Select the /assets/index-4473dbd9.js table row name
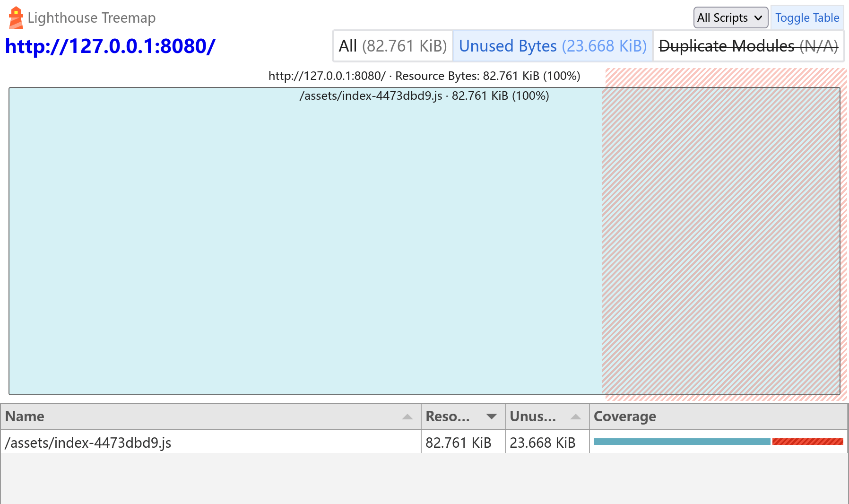This screenshot has height=504, width=849. point(88,443)
